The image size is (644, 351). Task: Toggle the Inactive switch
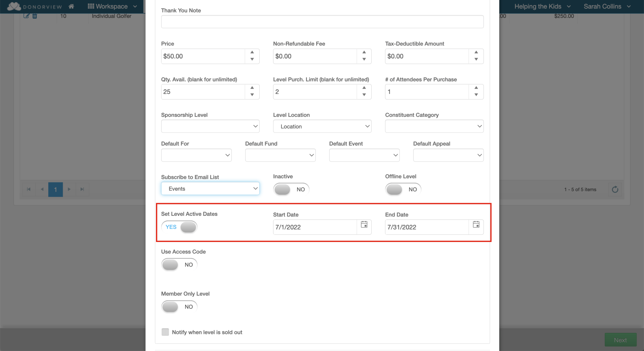[x=291, y=190]
